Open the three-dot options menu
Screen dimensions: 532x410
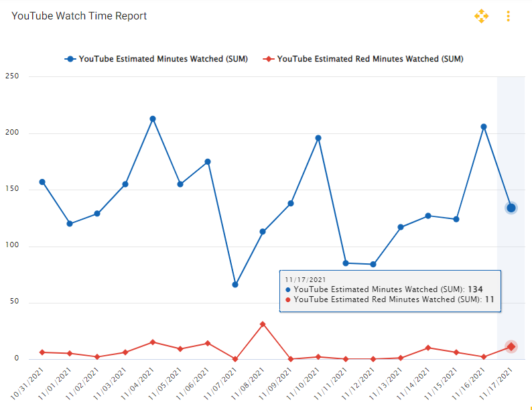click(509, 16)
